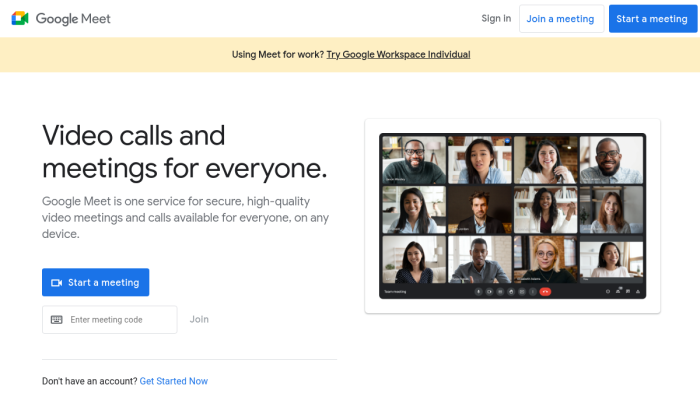Click the paragraph starting 'Google Meet is one service'
Screen dimensions: 700x400
(185, 217)
